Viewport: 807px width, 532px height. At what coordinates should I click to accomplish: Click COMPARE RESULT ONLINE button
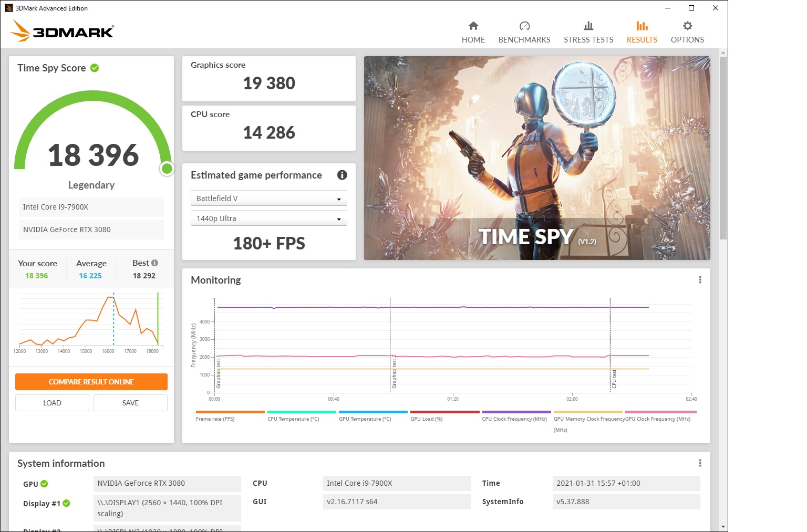click(91, 382)
